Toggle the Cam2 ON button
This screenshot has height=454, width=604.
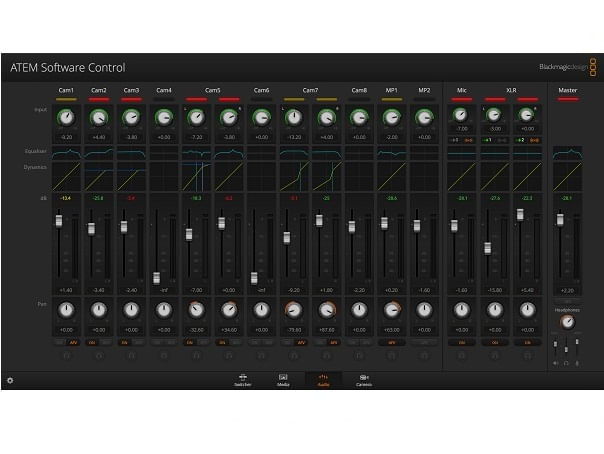click(92, 342)
